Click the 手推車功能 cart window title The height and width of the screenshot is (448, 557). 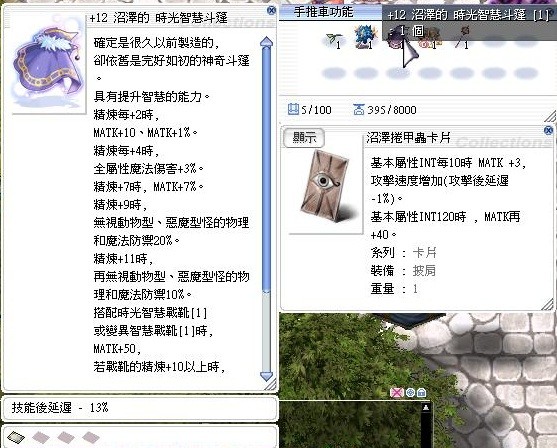click(323, 12)
